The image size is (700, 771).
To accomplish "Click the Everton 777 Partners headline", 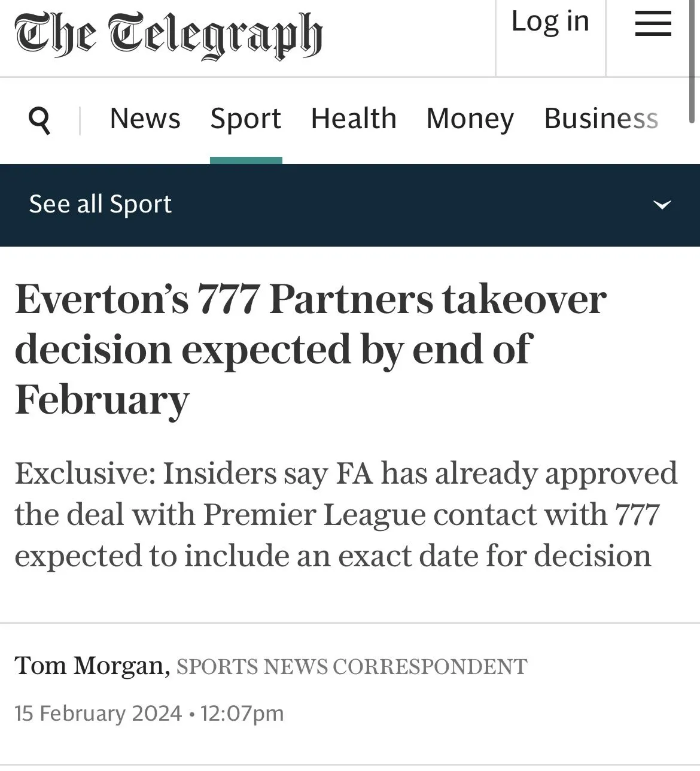I will (311, 349).
